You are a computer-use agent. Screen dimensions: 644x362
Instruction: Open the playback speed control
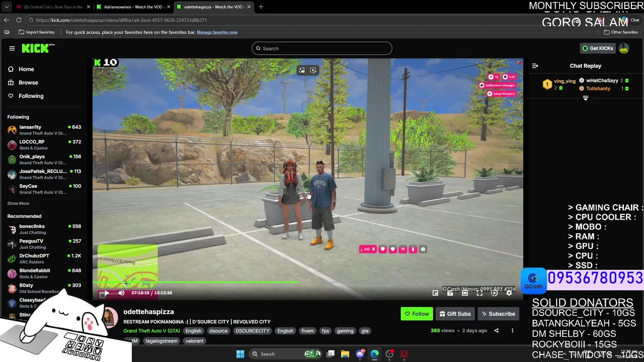pos(494,293)
